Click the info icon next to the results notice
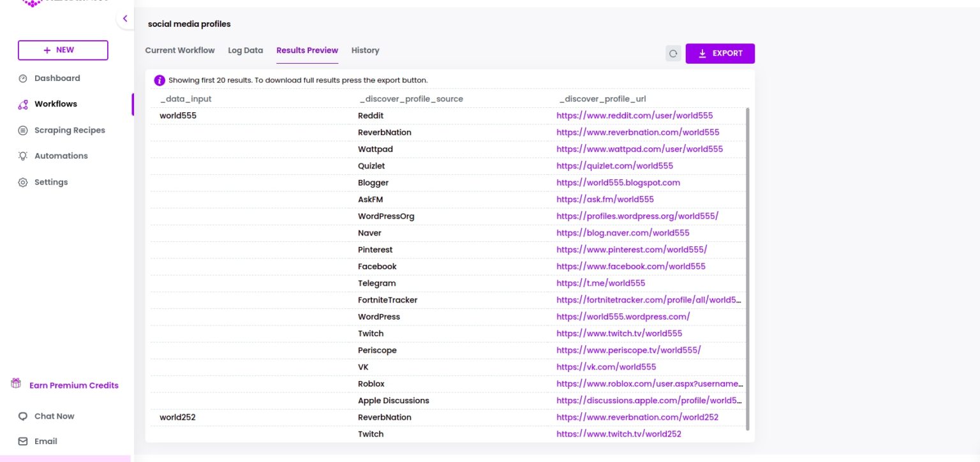This screenshot has width=980, height=462. [x=159, y=80]
